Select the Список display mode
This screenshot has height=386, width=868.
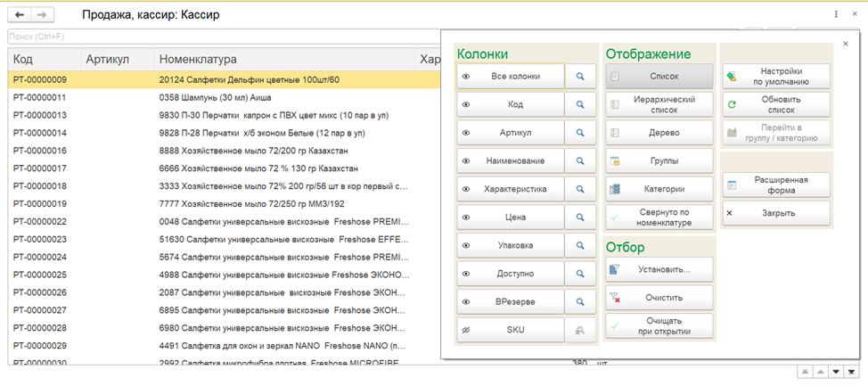[659, 76]
